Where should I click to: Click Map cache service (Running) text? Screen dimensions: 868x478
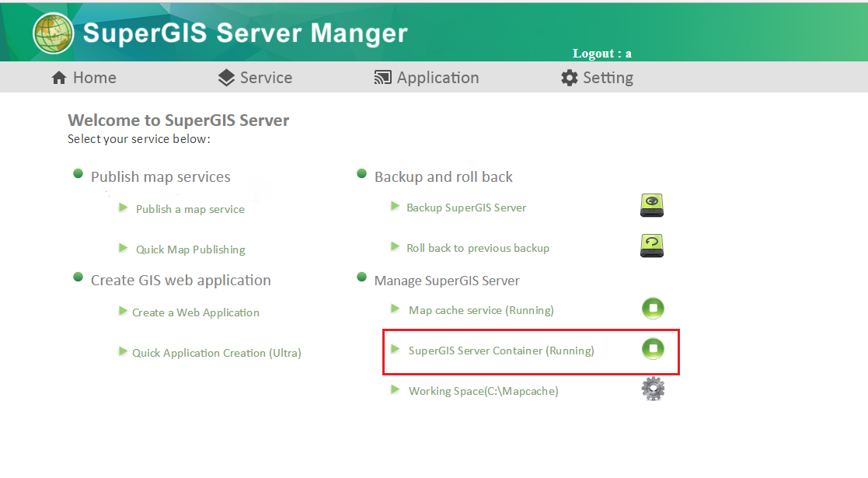[481, 311]
